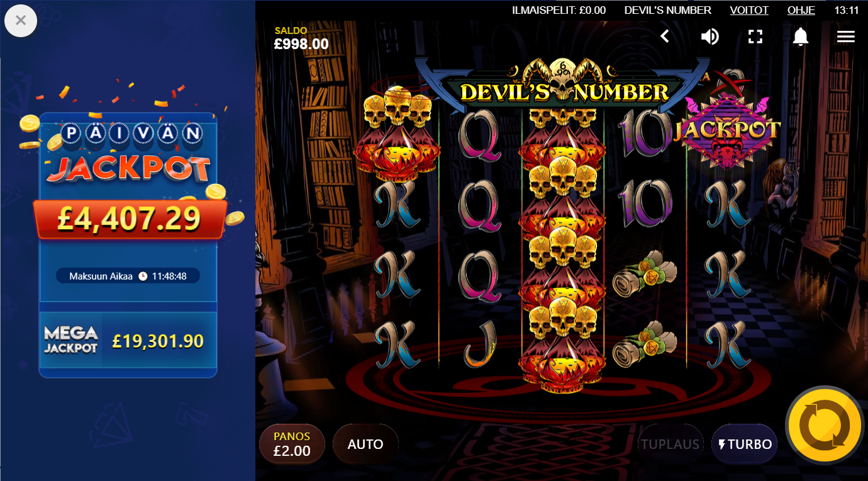Click the back arrow chevron icon
868x481 pixels.
(x=665, y=37)
